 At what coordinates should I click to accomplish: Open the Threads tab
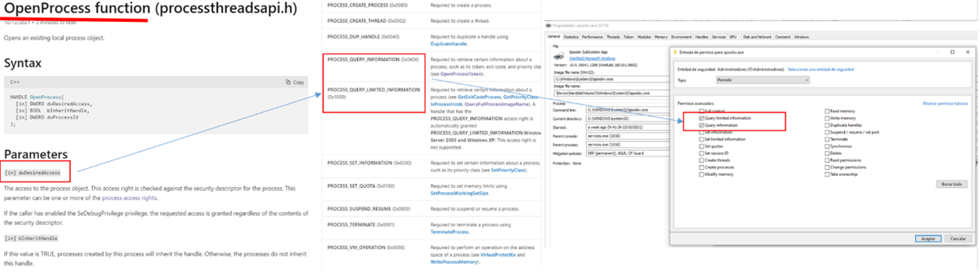pyautogui.click(x=613, y=37)
